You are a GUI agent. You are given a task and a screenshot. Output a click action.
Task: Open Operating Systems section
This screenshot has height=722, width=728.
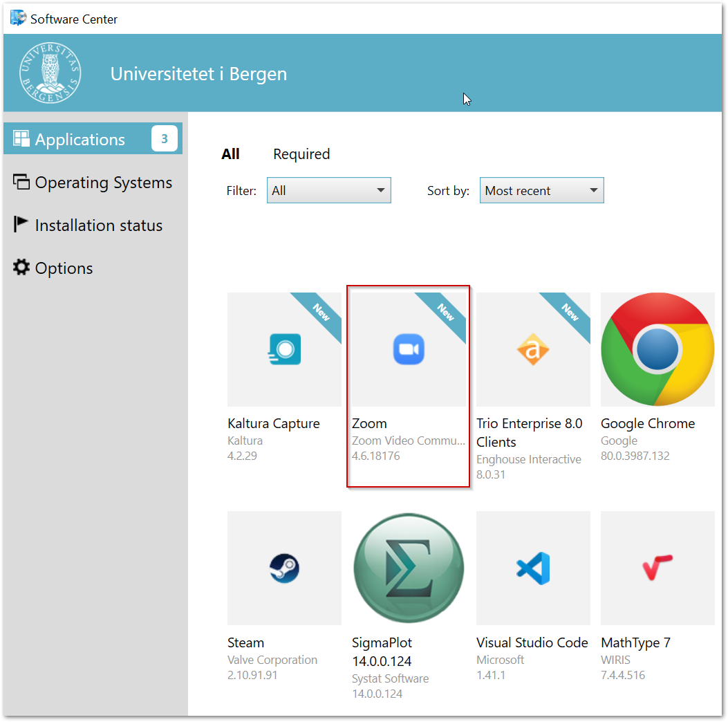[x=103, y=183]
